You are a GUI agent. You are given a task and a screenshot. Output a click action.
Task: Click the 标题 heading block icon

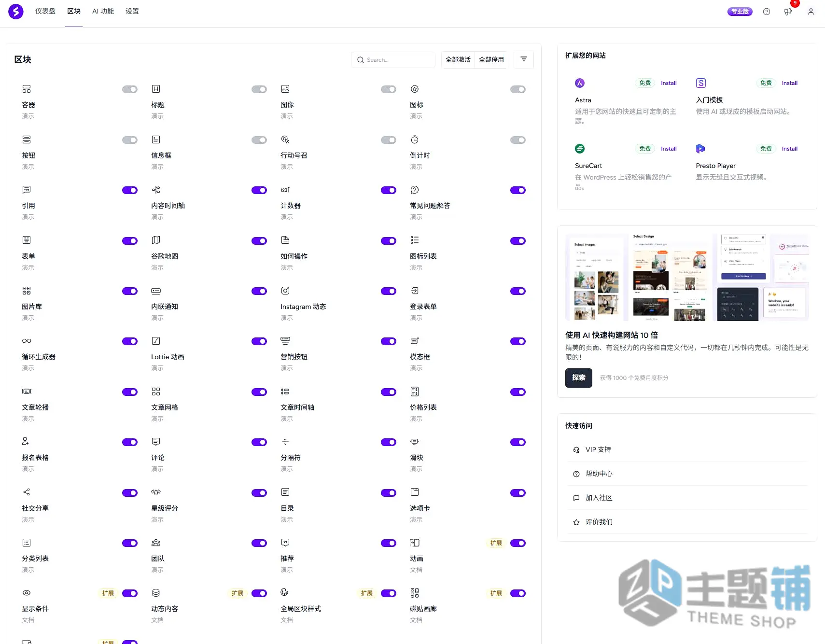(156, 89)
